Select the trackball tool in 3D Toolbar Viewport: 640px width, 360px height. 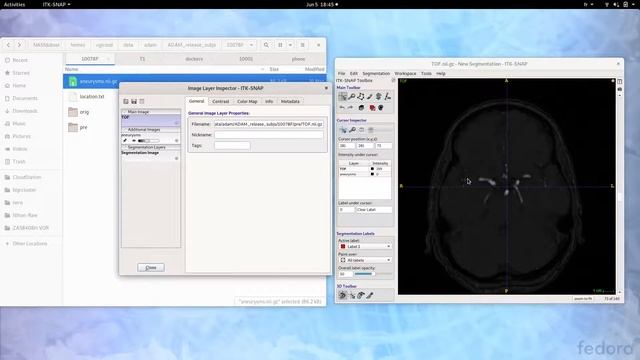coord(342,295)
